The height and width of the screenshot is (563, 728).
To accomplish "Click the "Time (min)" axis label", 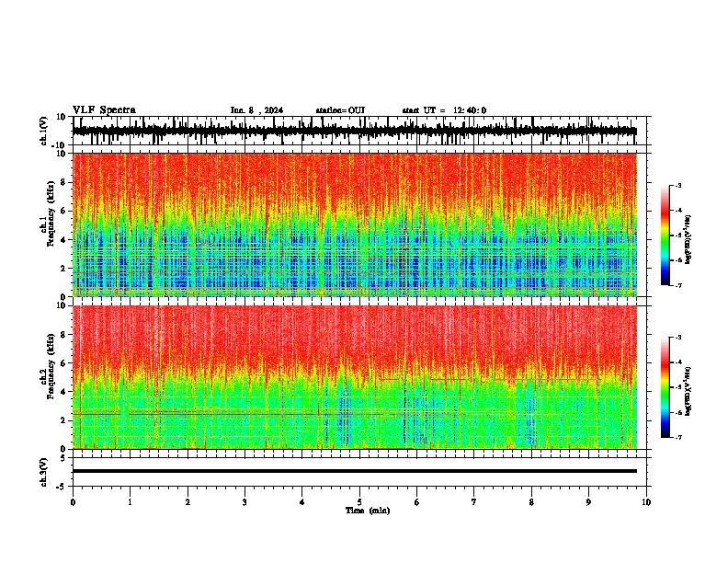I will click(368, 511).
